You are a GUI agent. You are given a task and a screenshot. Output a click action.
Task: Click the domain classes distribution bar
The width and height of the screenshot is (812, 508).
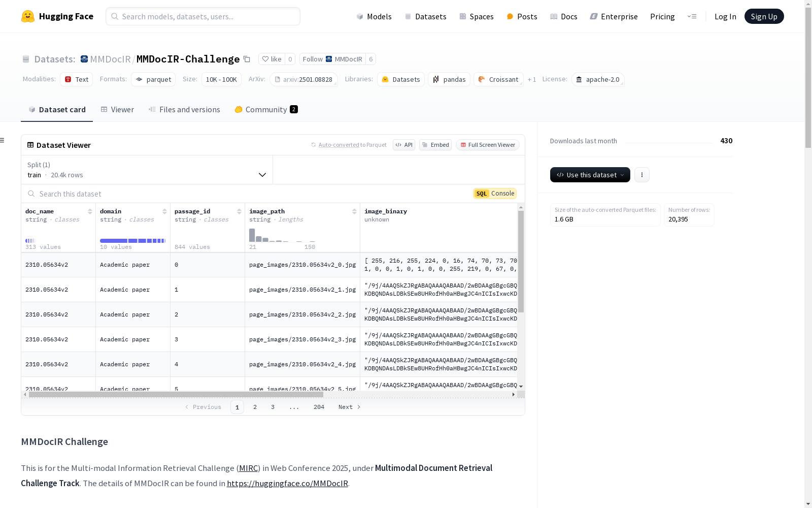(133, 240)
